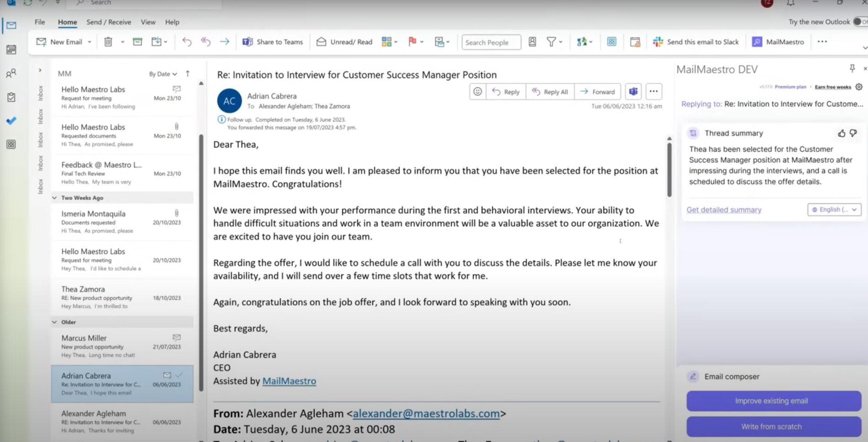
Task: Pin the MailMaestro DEV pane
Action: click(x=852, y=69)
